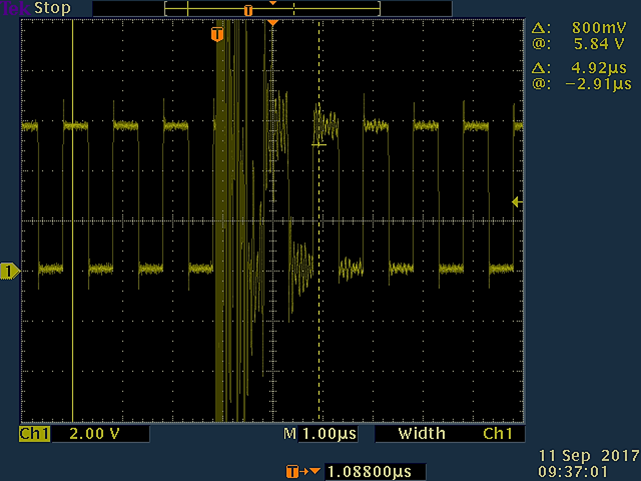The image size is (641, 481).
Task: Click the yellow trigger level arrow at right edge
Action: (517, 202)
